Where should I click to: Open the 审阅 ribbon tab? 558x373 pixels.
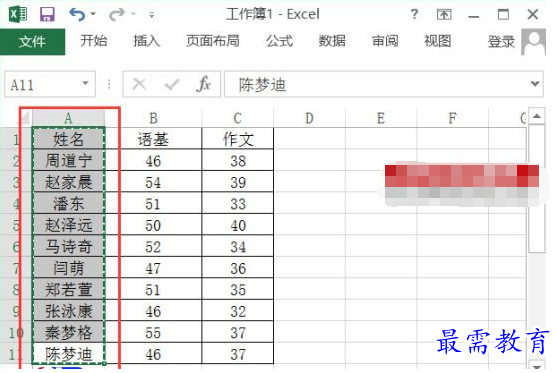coord(385,41)
